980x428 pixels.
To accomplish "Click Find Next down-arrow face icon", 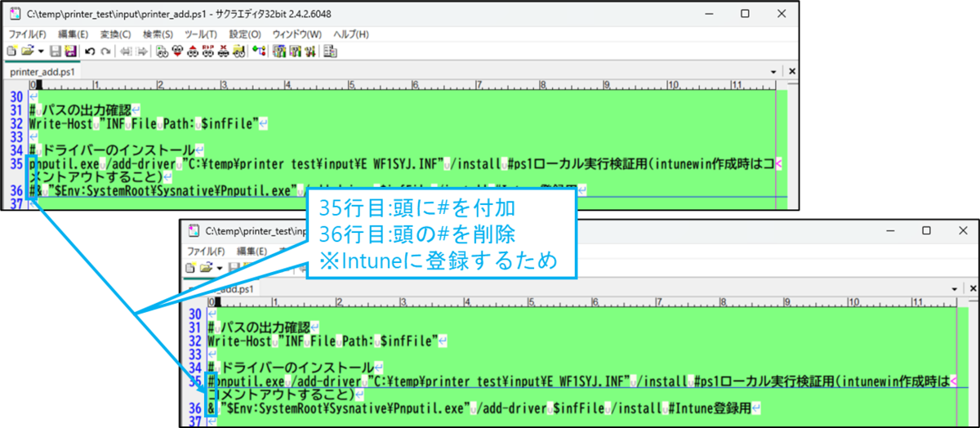I will [x=177, y=51].
